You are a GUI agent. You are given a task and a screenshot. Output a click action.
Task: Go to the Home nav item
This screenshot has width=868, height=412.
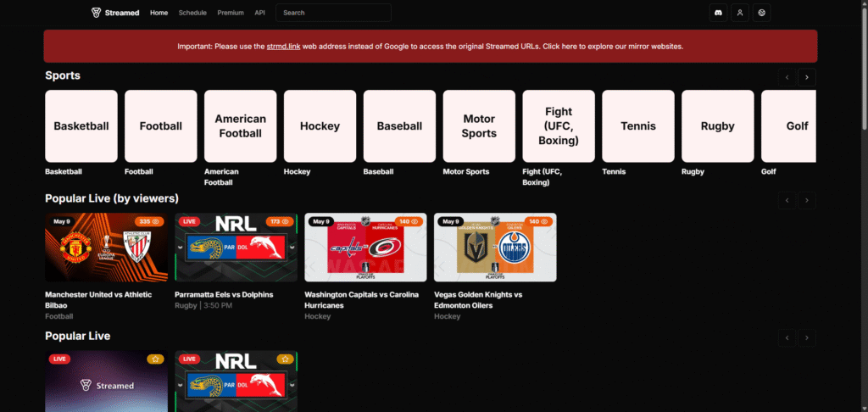point(159,13)
